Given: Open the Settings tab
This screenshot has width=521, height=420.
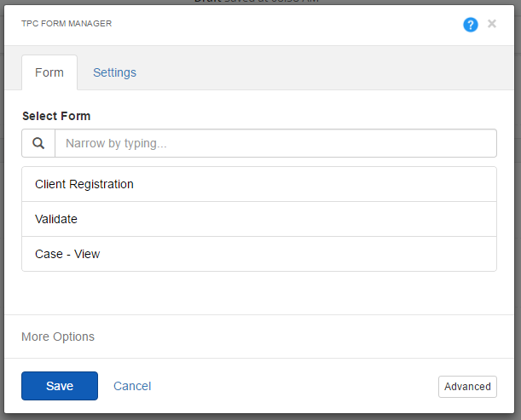Looking at the screenshot, I should coord(114,72).
